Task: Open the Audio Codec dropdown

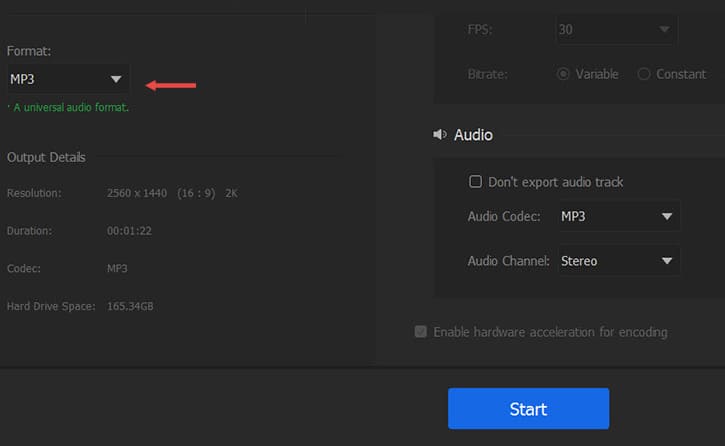Action: pos(619,216)
